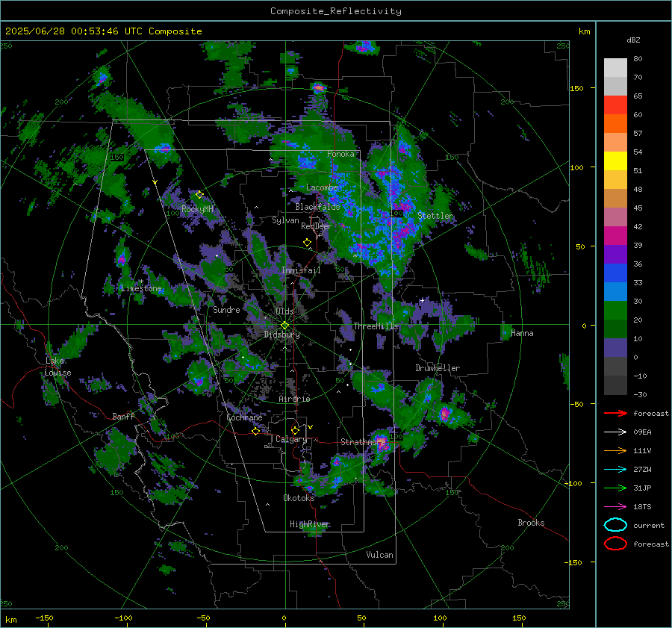672x628 pixels.
Task: Click yellow diamond marker above RockyMH
Action: point(199,195)
